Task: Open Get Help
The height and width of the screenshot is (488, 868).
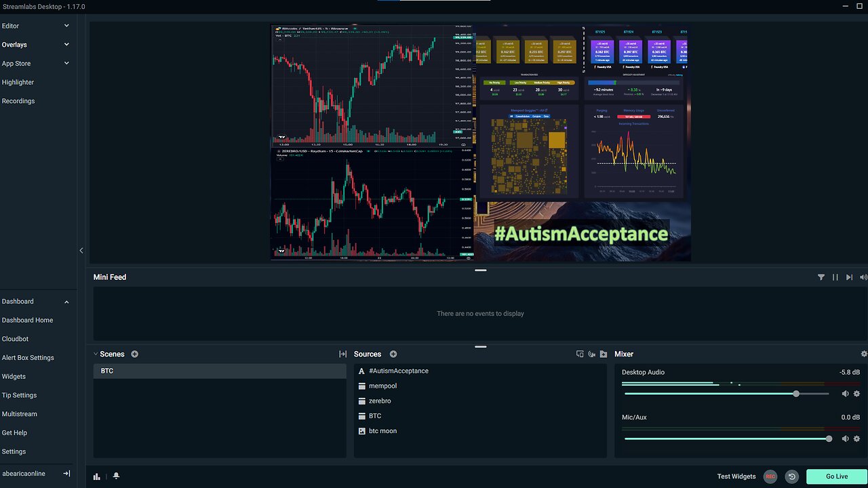Action: [x=14, y=432]
